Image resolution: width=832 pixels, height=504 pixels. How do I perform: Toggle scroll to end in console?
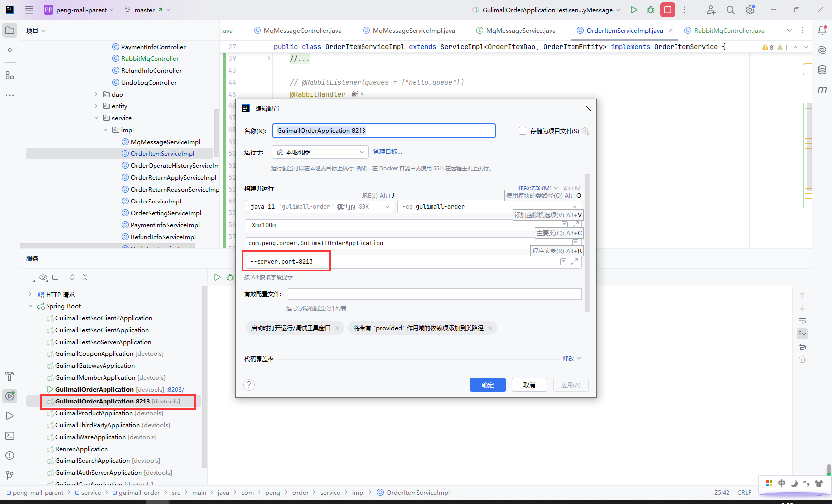pos(802,334)
